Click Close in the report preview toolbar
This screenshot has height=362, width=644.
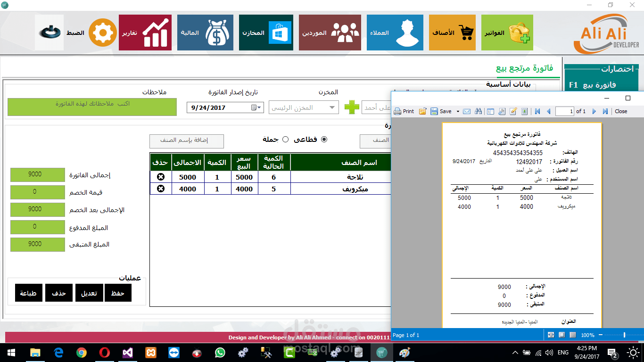pyautogui.click(x=621, y=111)
